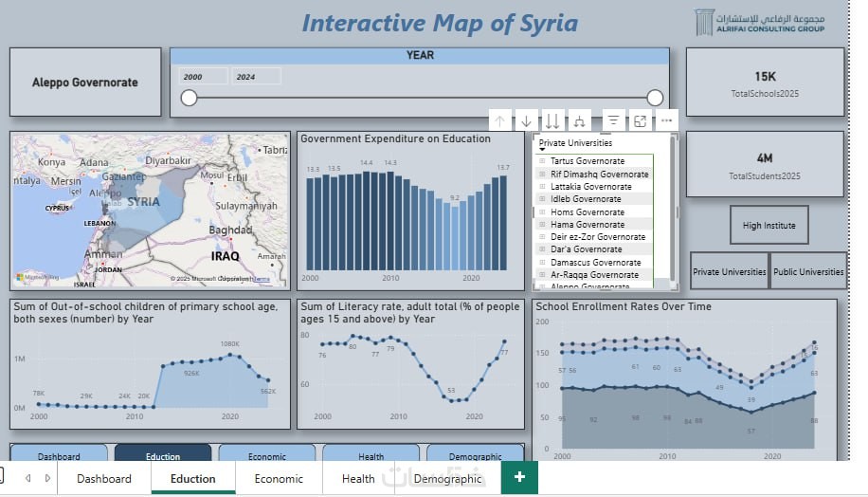Sort by Private Universities column header
The height and width of the screenshot is (497, 868).
pos(575,143)
